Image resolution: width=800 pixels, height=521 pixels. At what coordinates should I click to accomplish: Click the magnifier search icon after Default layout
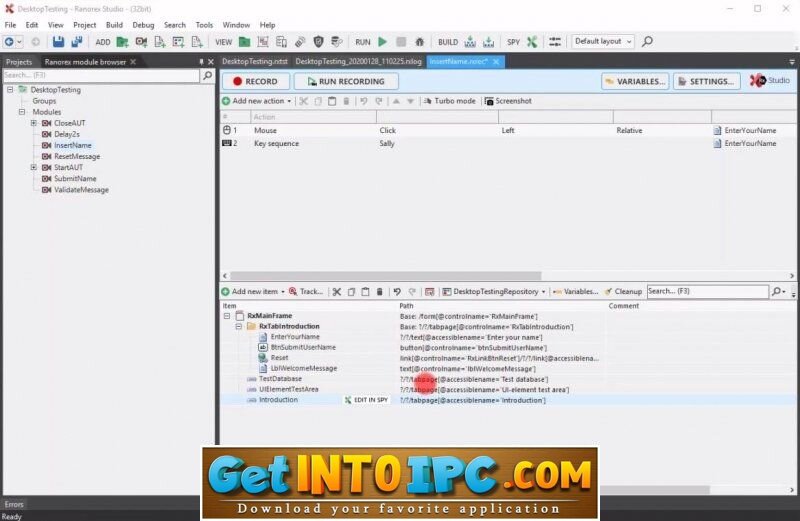647,41
